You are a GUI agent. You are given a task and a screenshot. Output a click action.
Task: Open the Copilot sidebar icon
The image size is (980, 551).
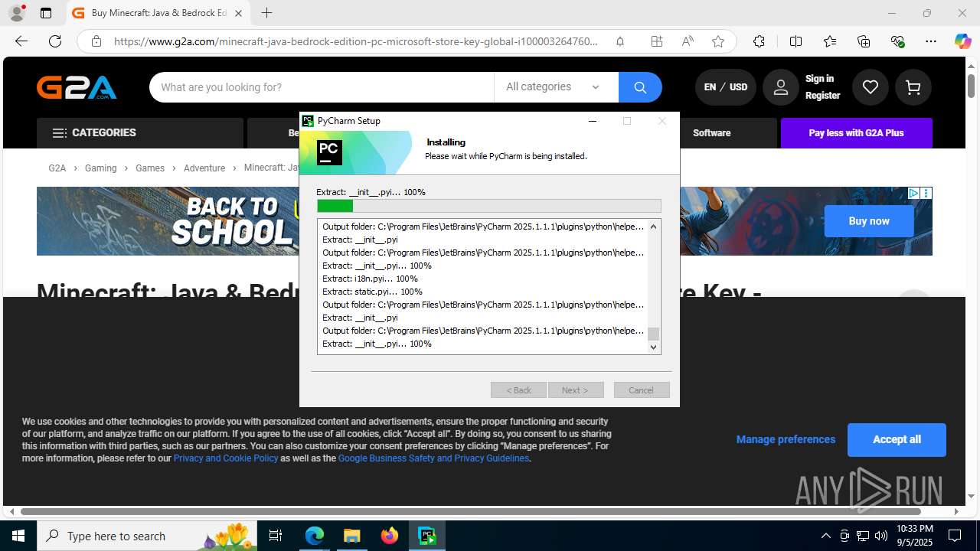962,41
